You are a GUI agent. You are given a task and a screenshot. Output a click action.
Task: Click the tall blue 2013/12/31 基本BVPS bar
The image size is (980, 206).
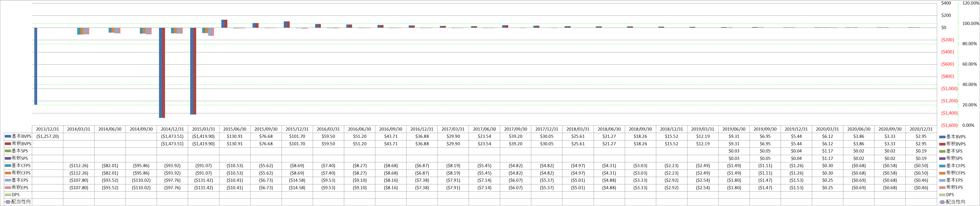36,66
